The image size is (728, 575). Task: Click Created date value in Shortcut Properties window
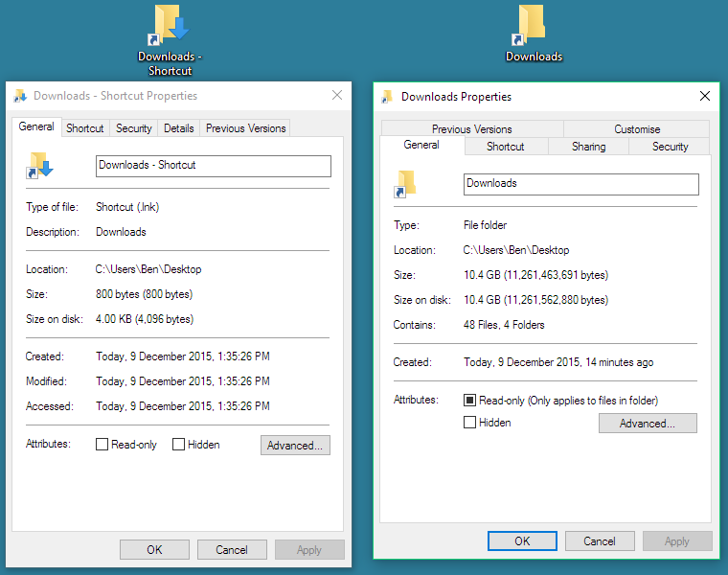point(182,356)
